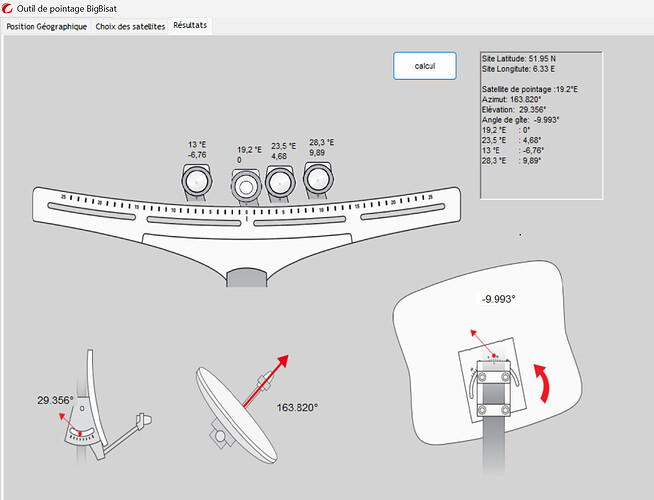This screenshot has height=500, width=654.
Task: Click the Angle de gîte: -9.993° line
Action: (520, 120)
